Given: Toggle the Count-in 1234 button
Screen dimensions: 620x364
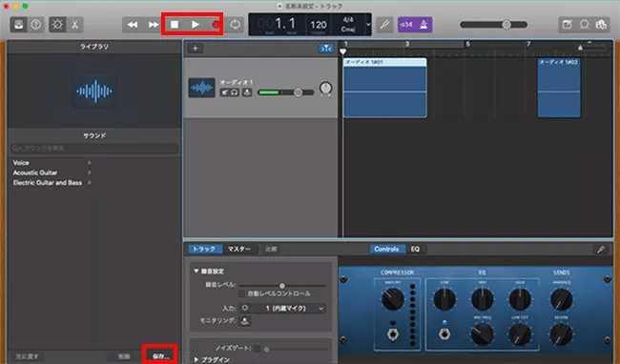Looking at the screenshot, I should pos(406,25).
